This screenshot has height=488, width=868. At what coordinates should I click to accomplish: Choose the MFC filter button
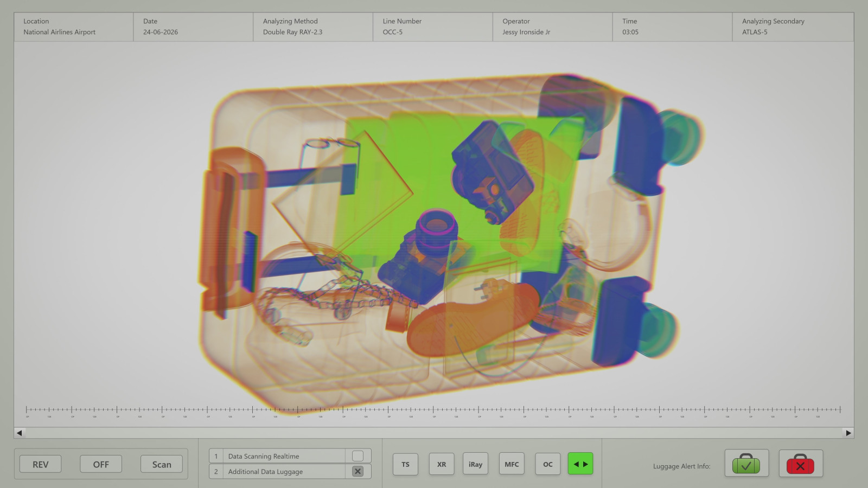tap(512, 464)
